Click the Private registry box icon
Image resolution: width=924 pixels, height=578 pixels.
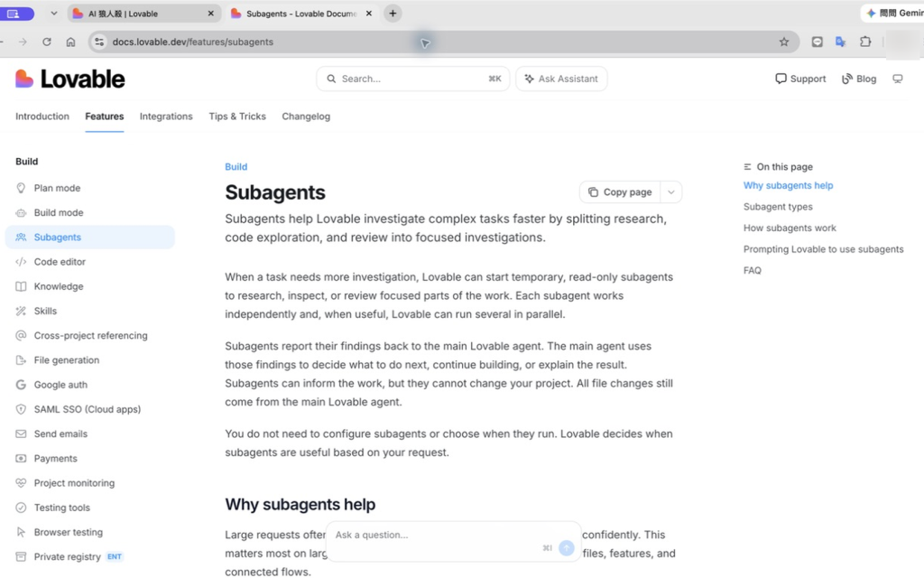coord(22,556)
